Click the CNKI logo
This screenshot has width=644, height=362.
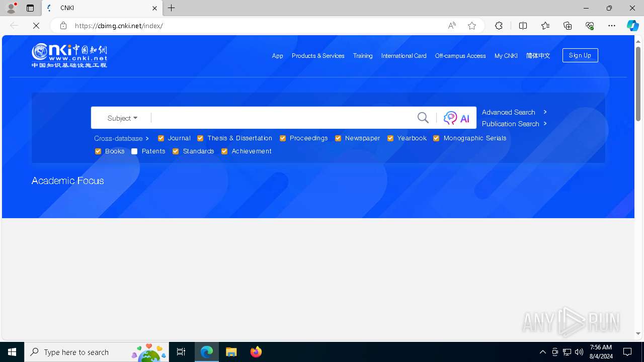coord(69,55)
